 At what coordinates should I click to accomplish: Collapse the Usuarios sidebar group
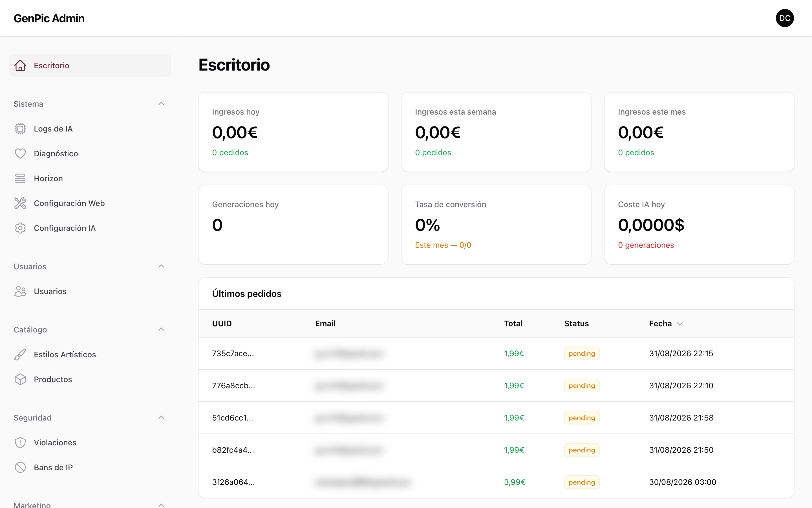[x=161, y=266]
